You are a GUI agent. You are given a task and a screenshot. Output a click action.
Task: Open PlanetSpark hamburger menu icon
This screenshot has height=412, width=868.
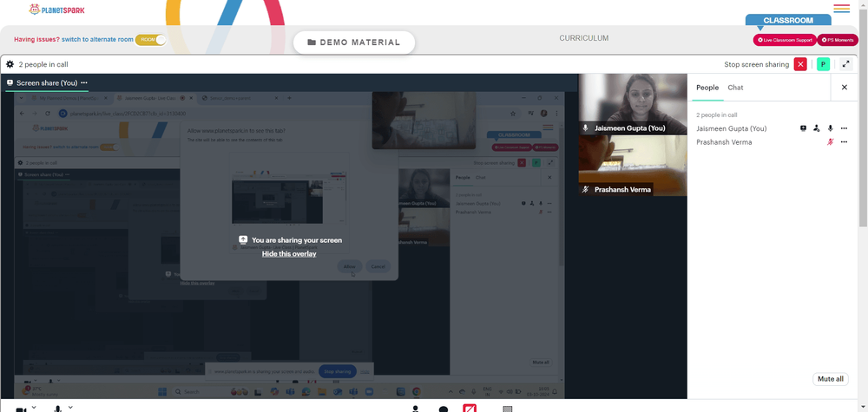pos(841,9)
